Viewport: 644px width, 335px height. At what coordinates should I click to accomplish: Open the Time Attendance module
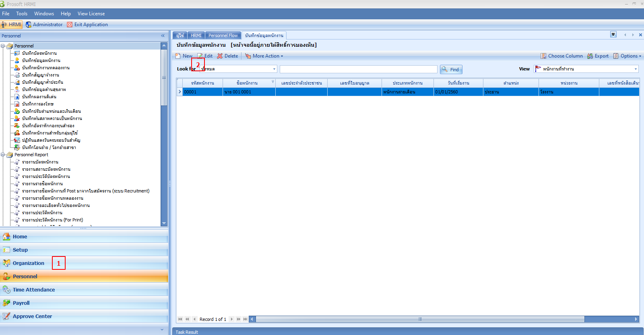[33, 290]
